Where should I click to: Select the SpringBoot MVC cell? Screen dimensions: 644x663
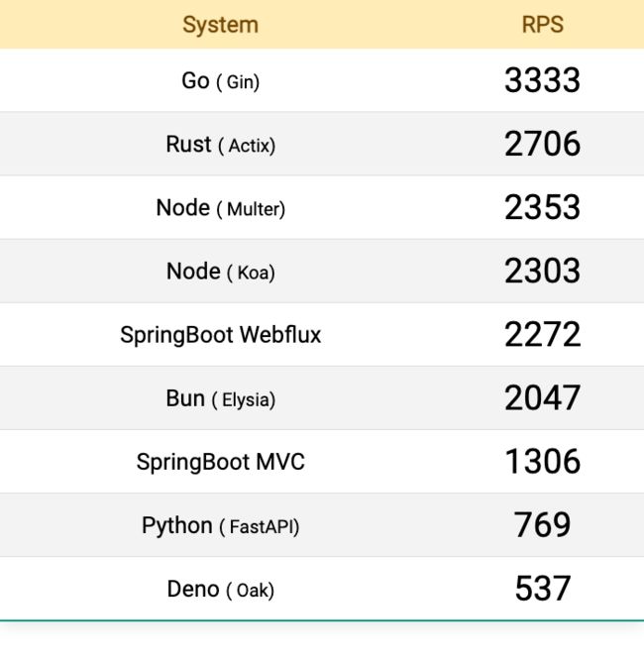pyautogui.click(x=220, y=462)
